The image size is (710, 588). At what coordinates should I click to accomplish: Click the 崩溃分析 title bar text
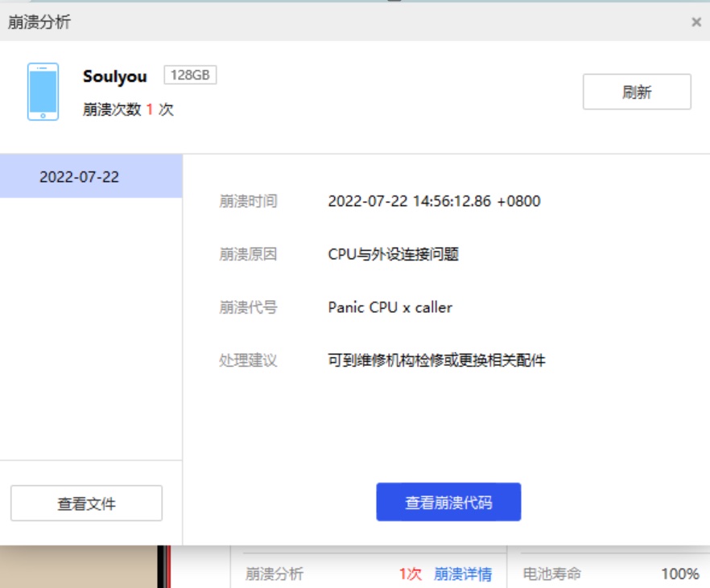coord(39,23)
